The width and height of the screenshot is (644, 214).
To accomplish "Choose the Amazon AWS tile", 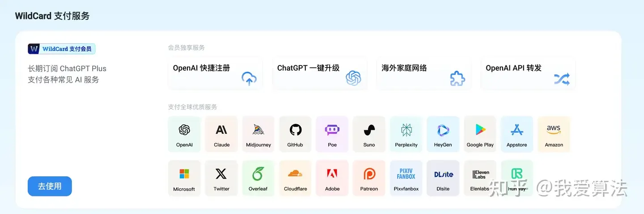I will pyautogui.click(x=554, y=134).
